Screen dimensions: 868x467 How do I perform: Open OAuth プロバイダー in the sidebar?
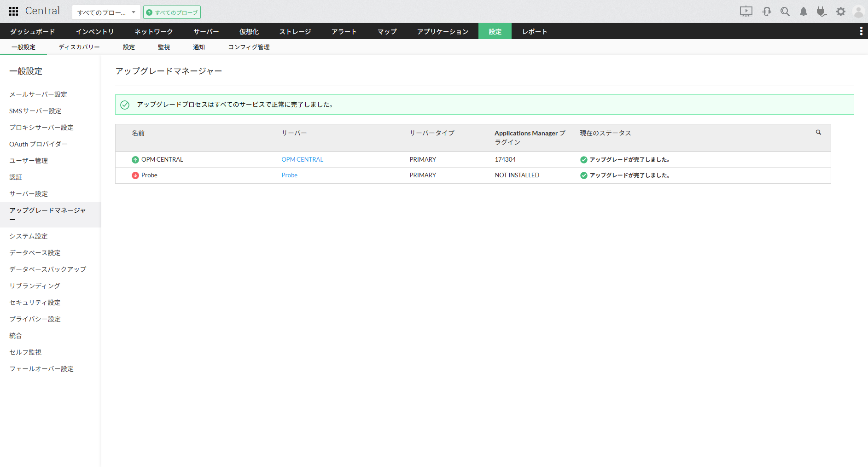38,144
